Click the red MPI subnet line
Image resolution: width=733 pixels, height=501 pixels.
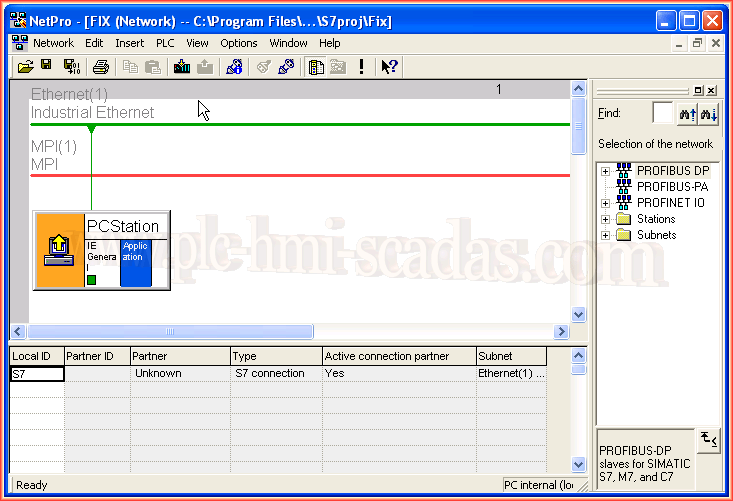coord(300,175)
